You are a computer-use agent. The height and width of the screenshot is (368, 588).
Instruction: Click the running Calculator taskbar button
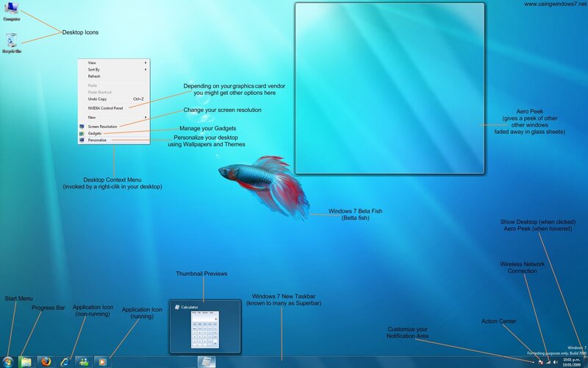point(207,362)
